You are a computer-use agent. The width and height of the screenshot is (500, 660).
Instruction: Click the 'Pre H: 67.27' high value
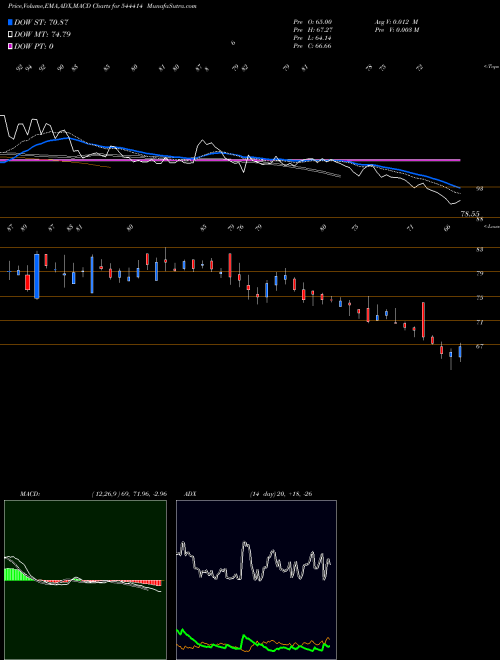pyautogui.click(x=312, y=29)
